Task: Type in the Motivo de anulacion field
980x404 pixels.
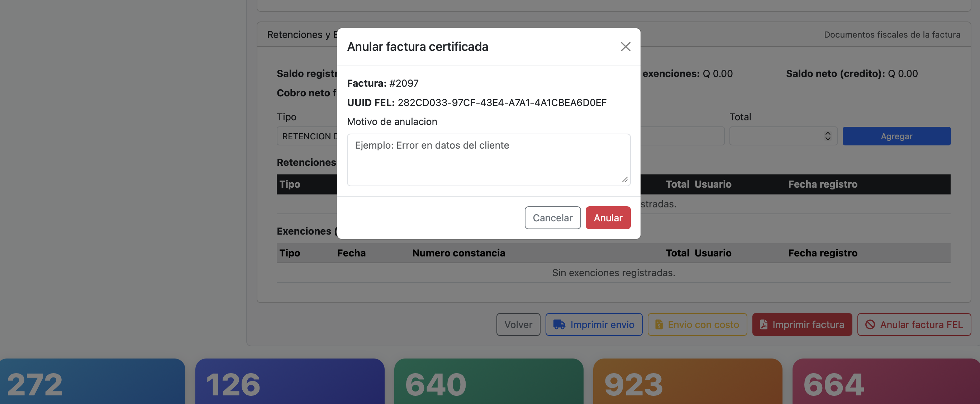Action: point(489,160)
